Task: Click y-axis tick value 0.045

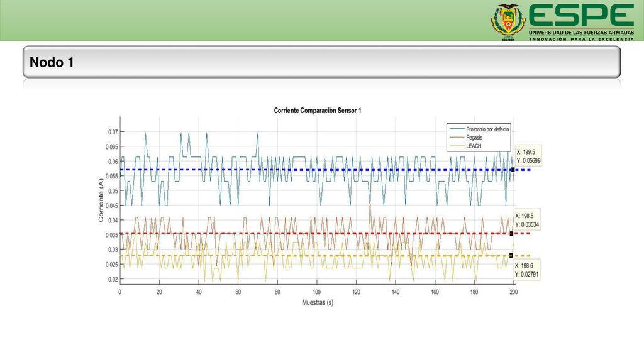Action: pos(112,206)
